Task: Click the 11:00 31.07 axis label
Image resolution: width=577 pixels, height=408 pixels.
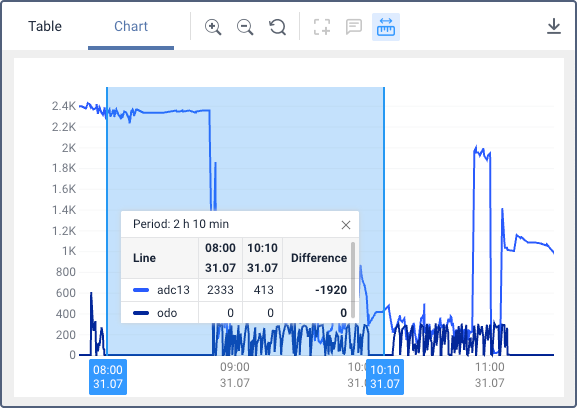Action: click(x=489, y=375)
